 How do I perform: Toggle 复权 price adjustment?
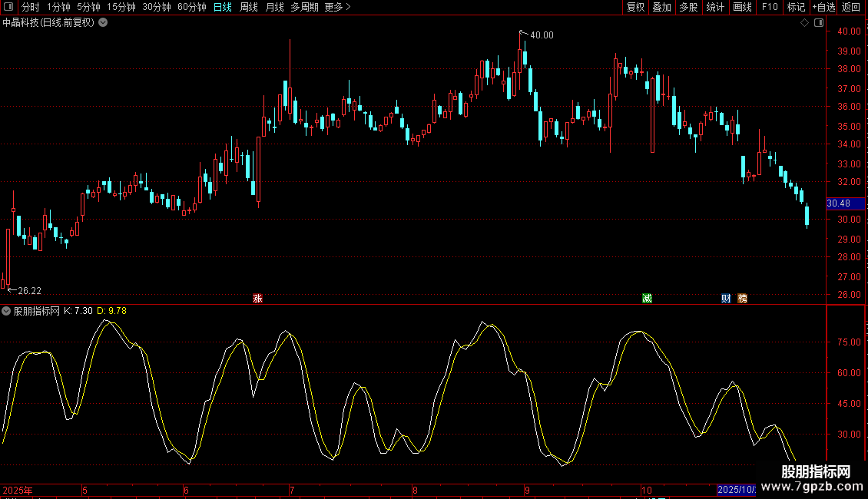tap(635, 7)
